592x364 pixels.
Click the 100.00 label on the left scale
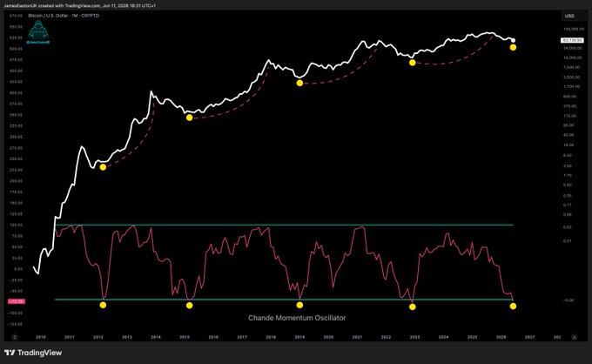(16, 225)
